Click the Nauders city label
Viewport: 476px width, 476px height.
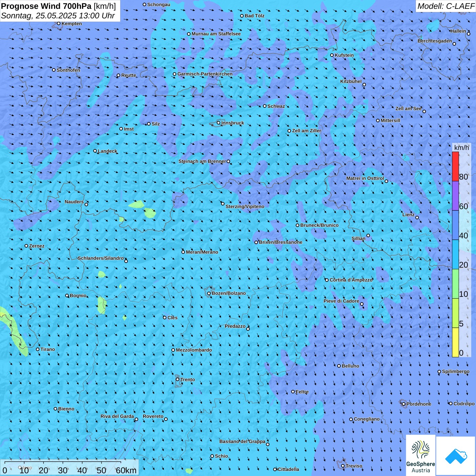click(x=74, y=202)
